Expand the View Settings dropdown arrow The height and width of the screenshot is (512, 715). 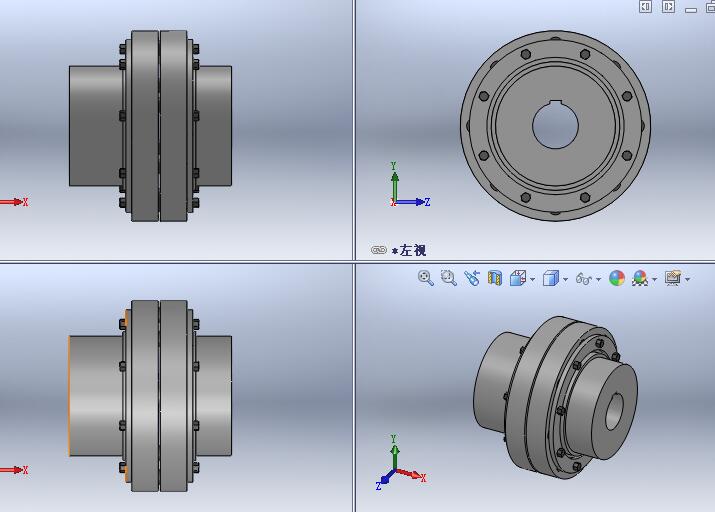coord(687,279)
